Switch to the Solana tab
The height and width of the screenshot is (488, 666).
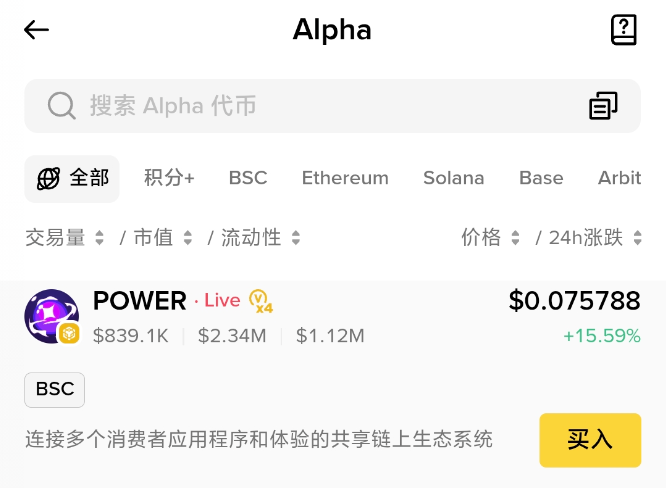click(453, 178)
